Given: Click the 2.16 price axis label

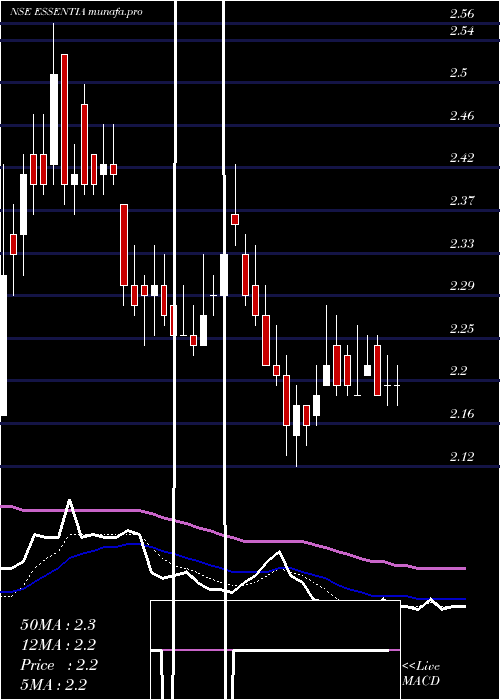Looking at the screenshot, I should pos(462,414).
